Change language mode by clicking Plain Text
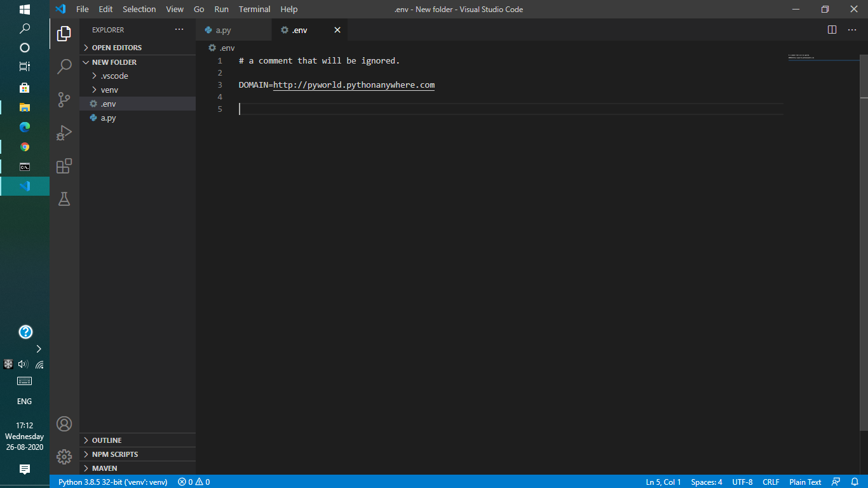 [x=804, y=482]
